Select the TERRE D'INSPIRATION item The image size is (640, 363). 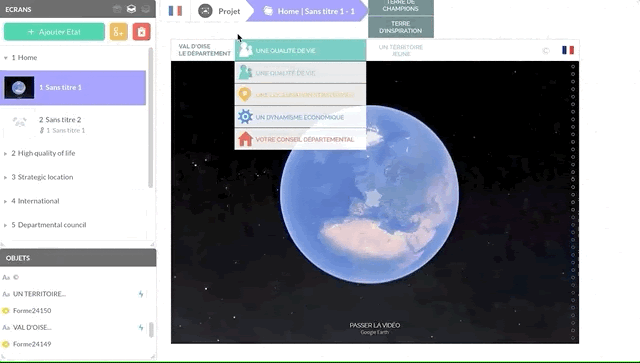pyautogui.click(x=400, y=27)
